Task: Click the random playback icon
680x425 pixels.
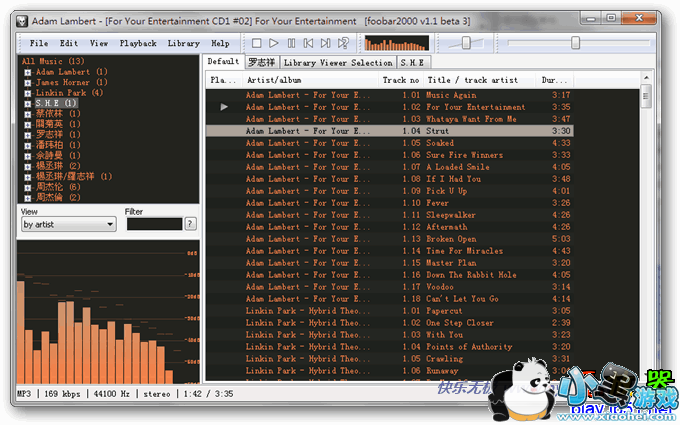Action: [x=343, y=43]
